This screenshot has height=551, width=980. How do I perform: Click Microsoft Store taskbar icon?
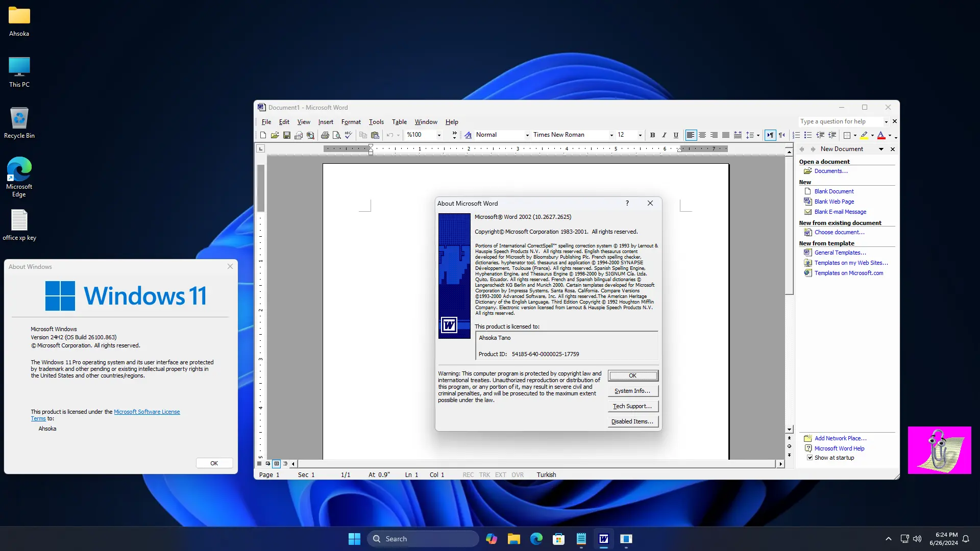click(x=558, y=539)
